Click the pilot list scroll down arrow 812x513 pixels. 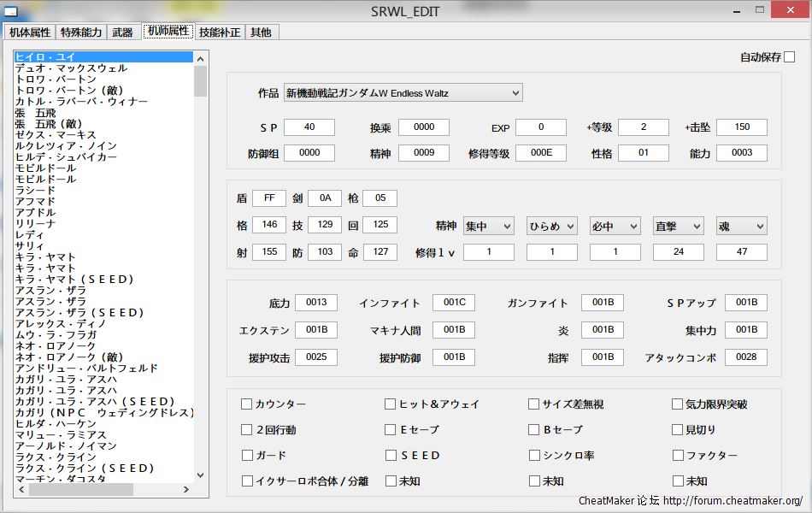click(x=201, y=475)
